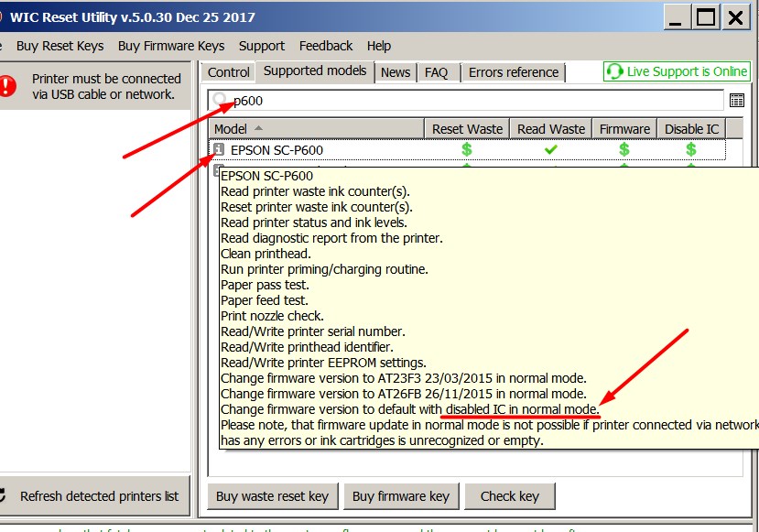This screenshot has width=759, height=532.
Task: Open the table view icon beside search
Action: tap(737, 100)
